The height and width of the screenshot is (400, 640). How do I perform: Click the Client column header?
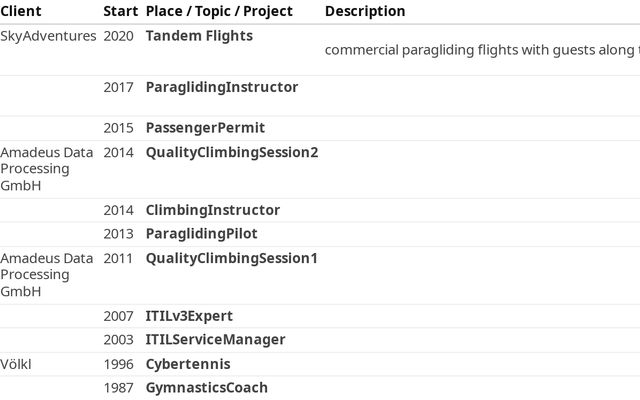21,11
